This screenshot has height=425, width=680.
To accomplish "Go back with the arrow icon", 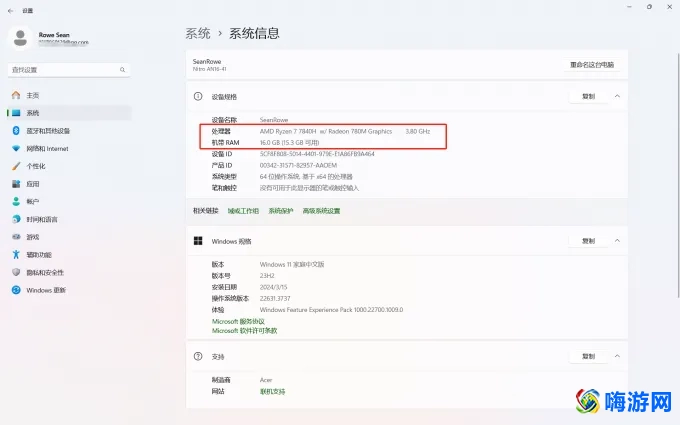I will (x=10, y=11).
